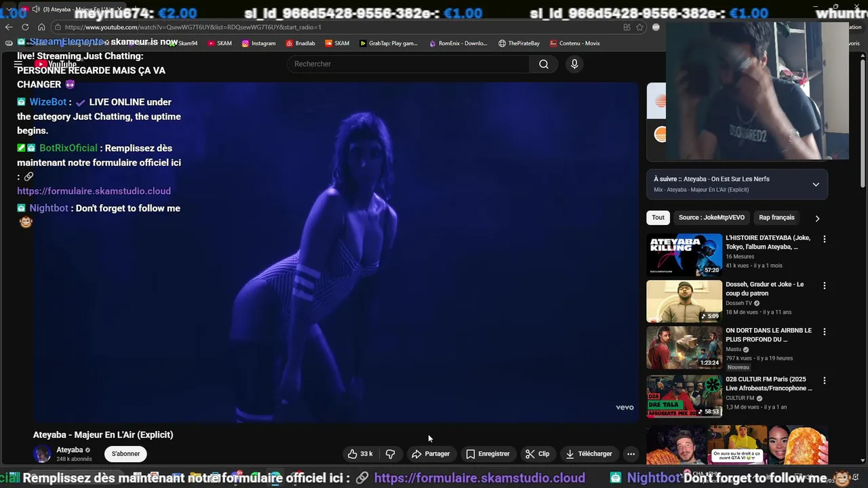This screenshot has height=488, width=868.
Task: Click the browser address bar URL
Action: pyautogui.click(x=193, y=27)
